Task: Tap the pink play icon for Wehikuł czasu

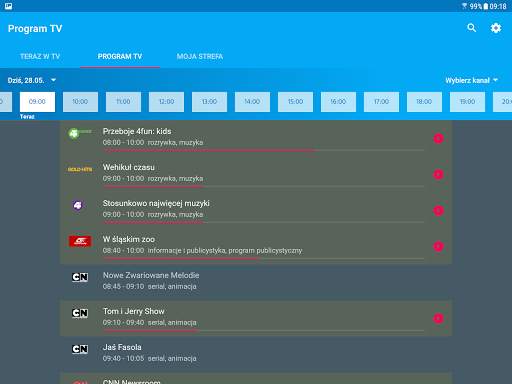Action: (x=438, y=174)
